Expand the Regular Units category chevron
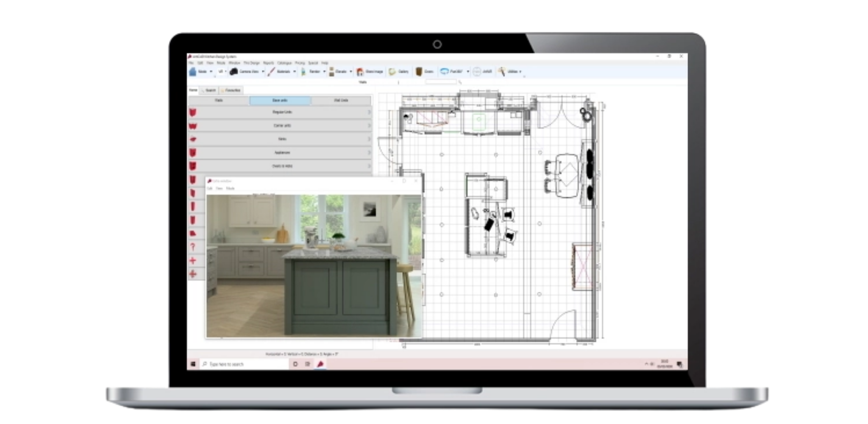 coord(369,112)
